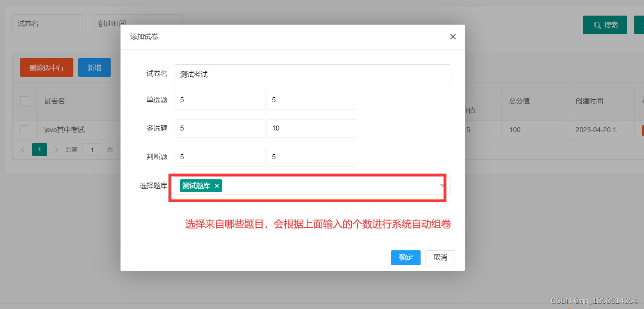
Task: Check the java其中考试 row checkbox
Action: point(25,130)
